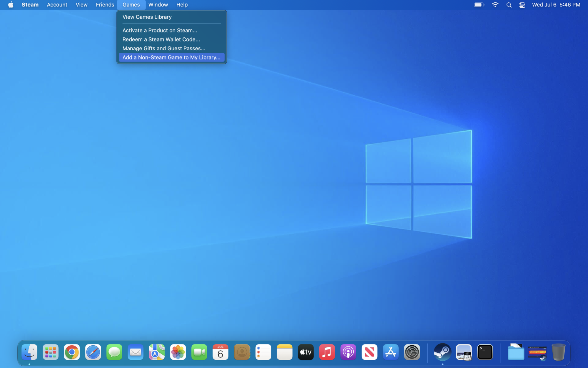This screenshot has width=588, height=368.
Task: Open News from the Dock
Action: coord(369,352)
